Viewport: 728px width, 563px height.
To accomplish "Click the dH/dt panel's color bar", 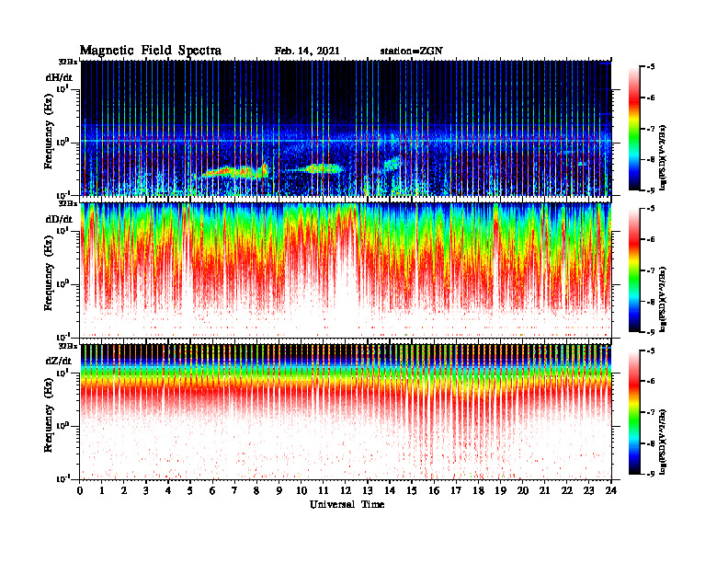I will click(x=633, y=129).
